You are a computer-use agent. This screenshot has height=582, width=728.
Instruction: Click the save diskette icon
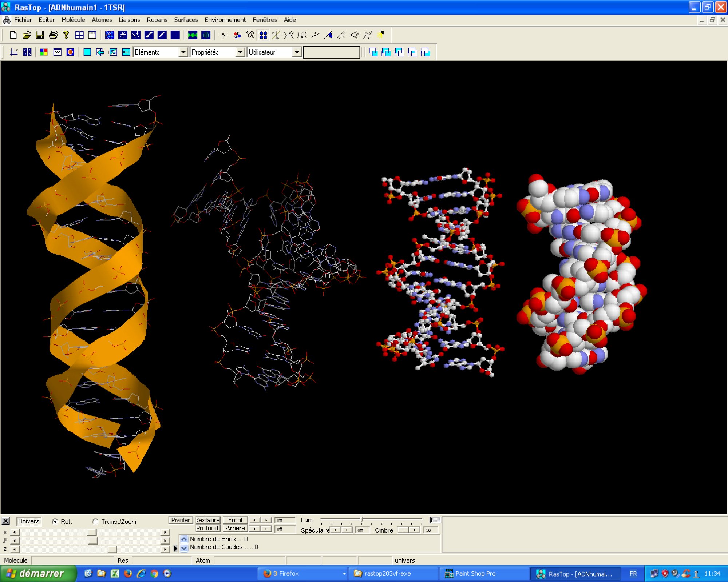click(40, 35)
